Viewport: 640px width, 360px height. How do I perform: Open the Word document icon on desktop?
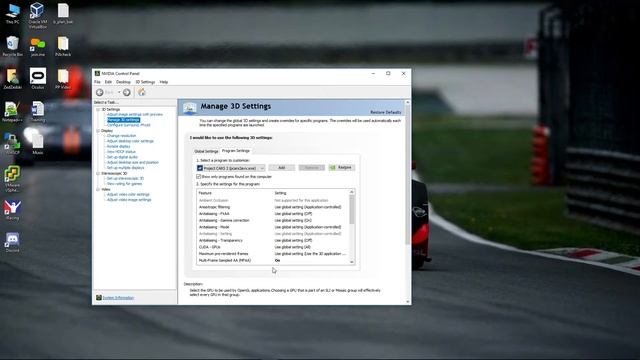coord(38,111)
